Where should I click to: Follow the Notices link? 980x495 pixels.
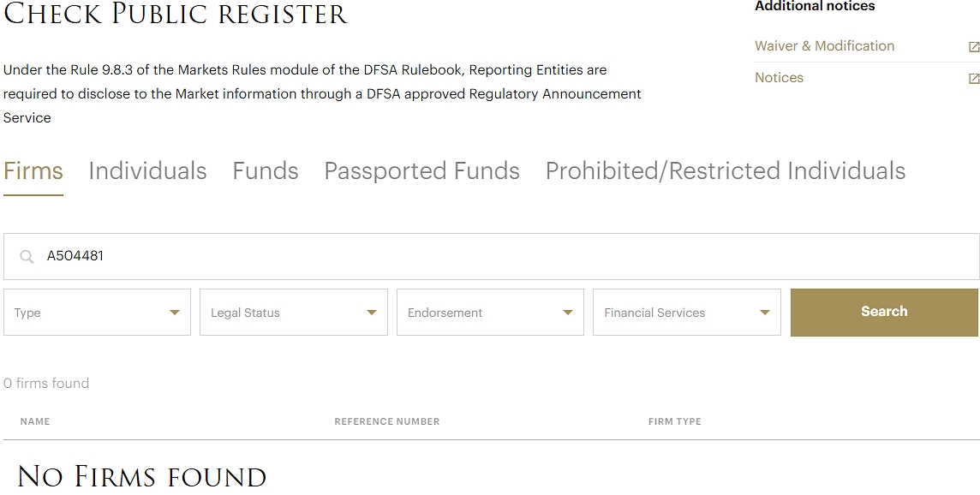tap(779, 78)
